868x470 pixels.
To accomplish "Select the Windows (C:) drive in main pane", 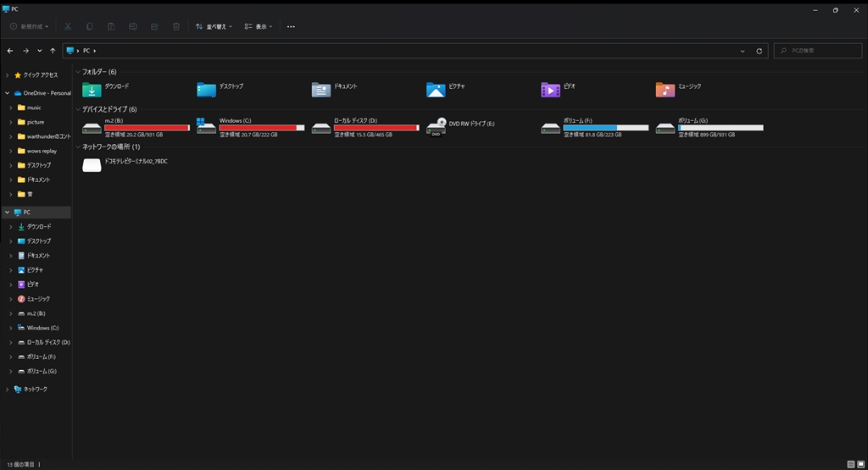I will pos(250,128).
